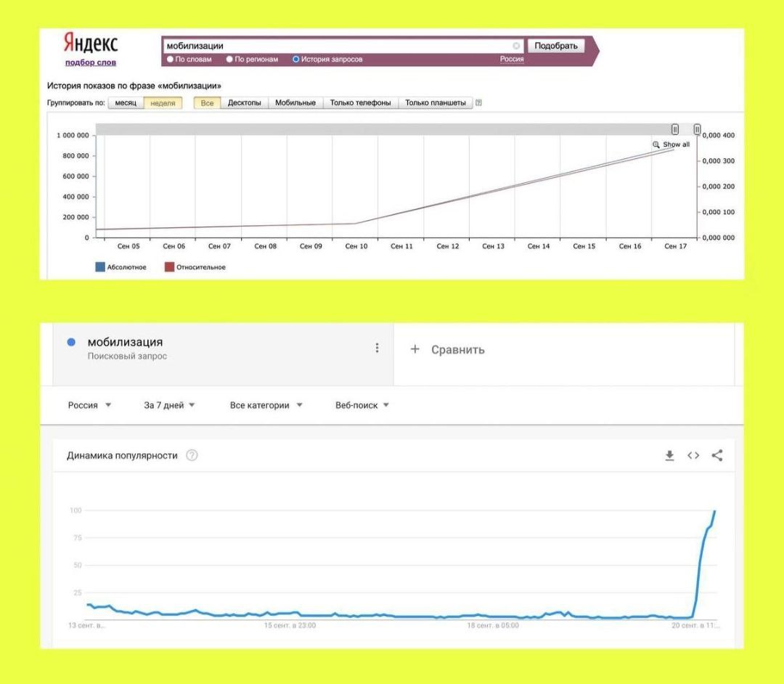Select the По регионам radio button
The width and height of the screenshot is (784, 684).
click(x=229, y=60)
